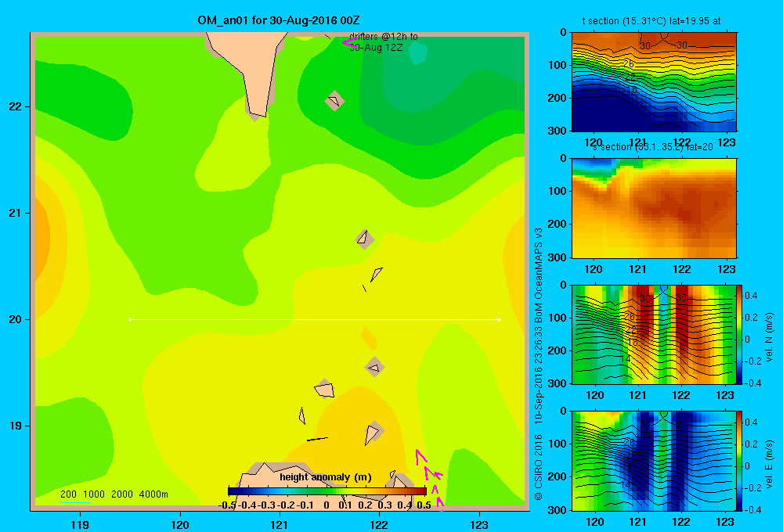This screenshot has height=532, width=783.
Task: Click the height anomaly color scale bar
Action: click(x=327, y=491)
